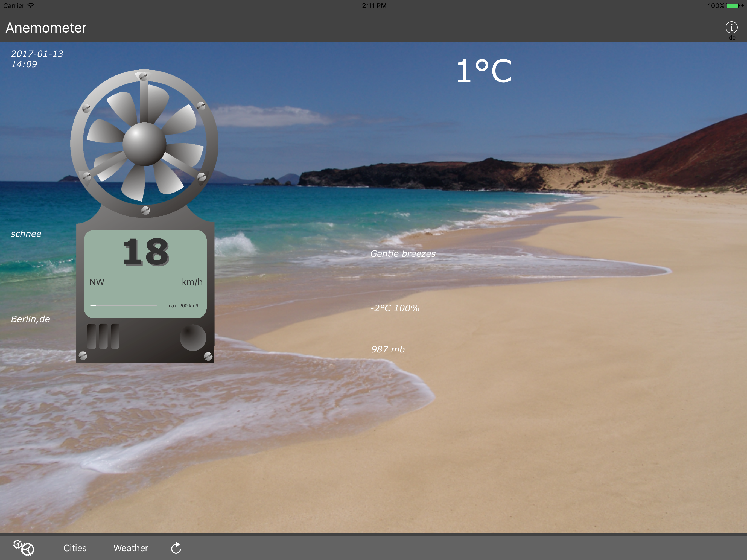Open the info icon in header
The image size is (747, 560).
tap(731, 27)
